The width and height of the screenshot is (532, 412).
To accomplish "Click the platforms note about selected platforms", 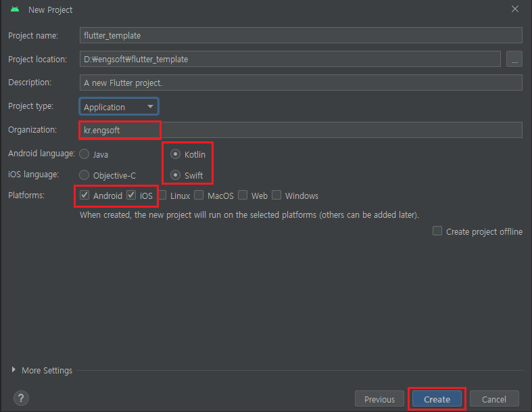I will coord(249,215).
